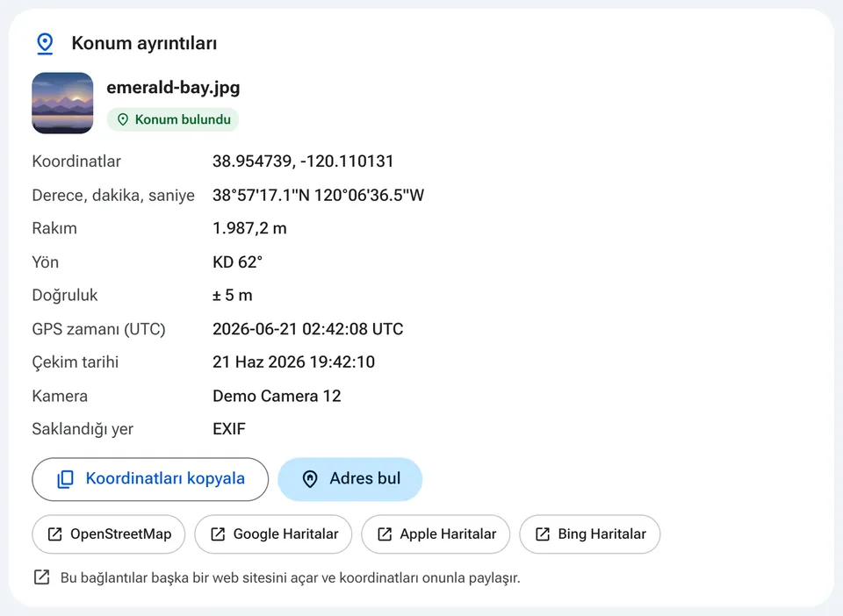This screenshot has height=616, width=843.
Task: Open location in Bing Haritalar
Action: coord(590,534)
